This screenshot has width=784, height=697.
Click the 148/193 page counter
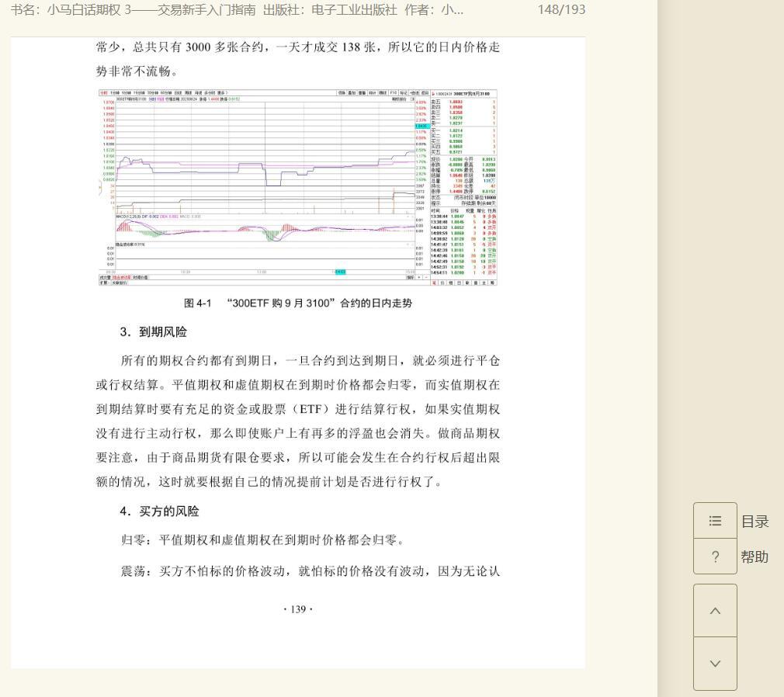pos(561,10)
